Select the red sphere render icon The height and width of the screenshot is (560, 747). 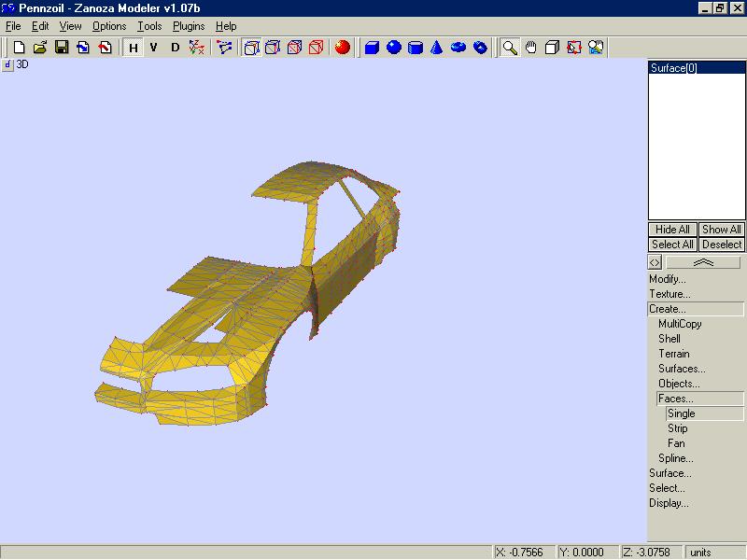342,48
